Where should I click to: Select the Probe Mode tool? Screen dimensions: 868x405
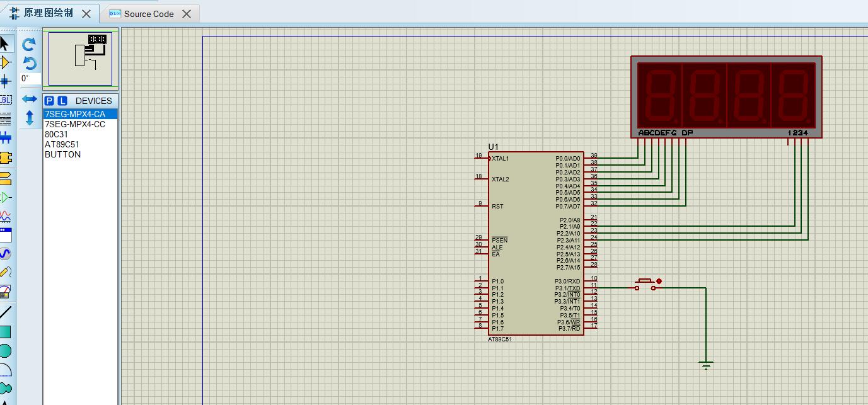(4, 273)
